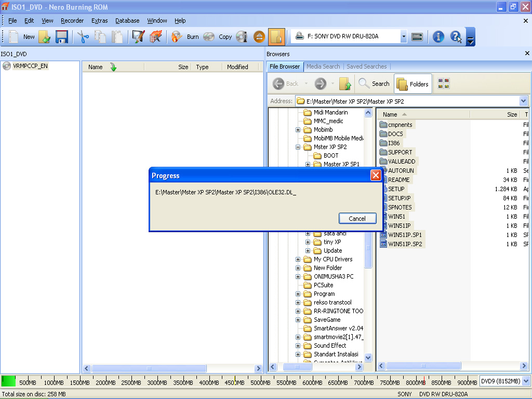The image size is (532, 399).
Task: Close the Browsers panel
Action: 527,54
